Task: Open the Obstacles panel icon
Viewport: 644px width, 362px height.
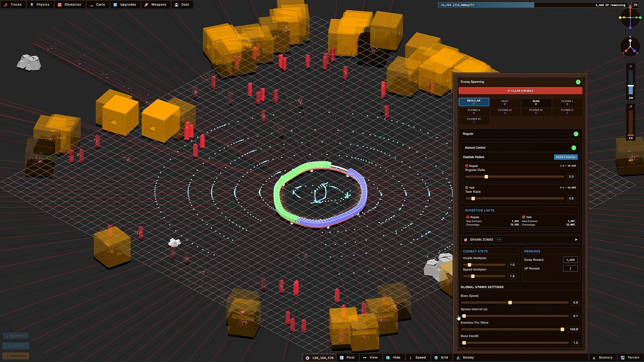Action: point(60,5)
